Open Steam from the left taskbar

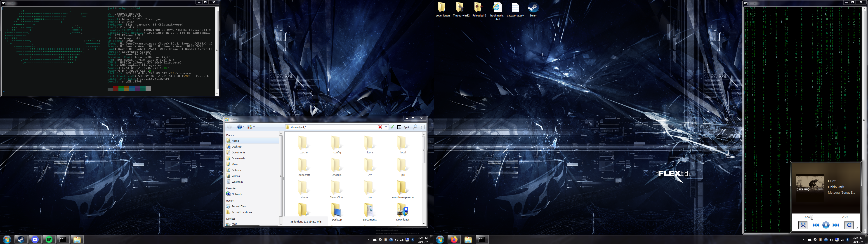(21, 240)
